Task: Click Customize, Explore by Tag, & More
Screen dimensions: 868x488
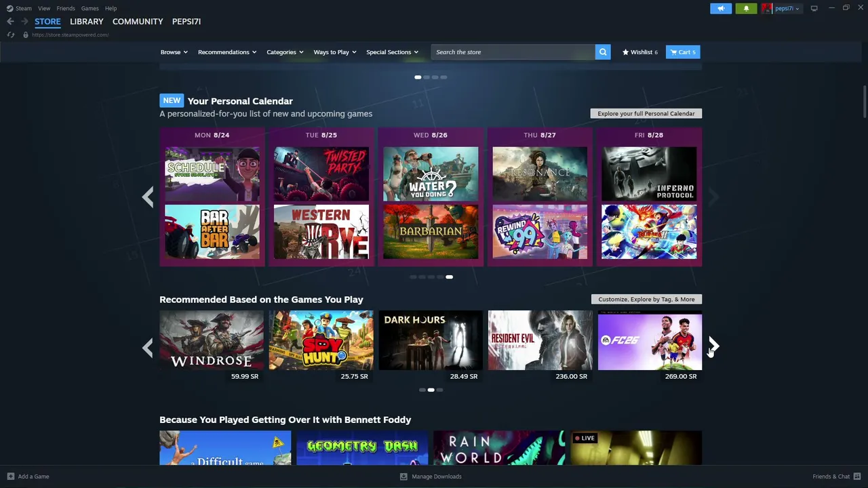Action: click(x=646, y=299)
